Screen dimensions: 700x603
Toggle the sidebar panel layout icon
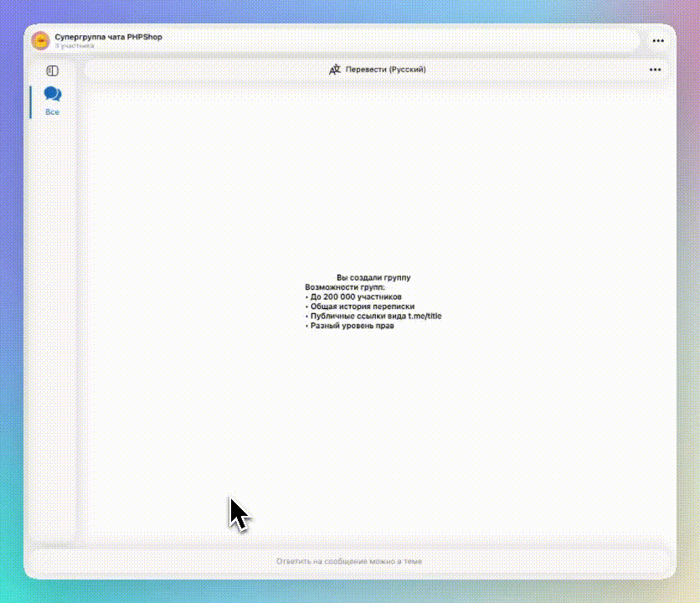click(52, 70)
